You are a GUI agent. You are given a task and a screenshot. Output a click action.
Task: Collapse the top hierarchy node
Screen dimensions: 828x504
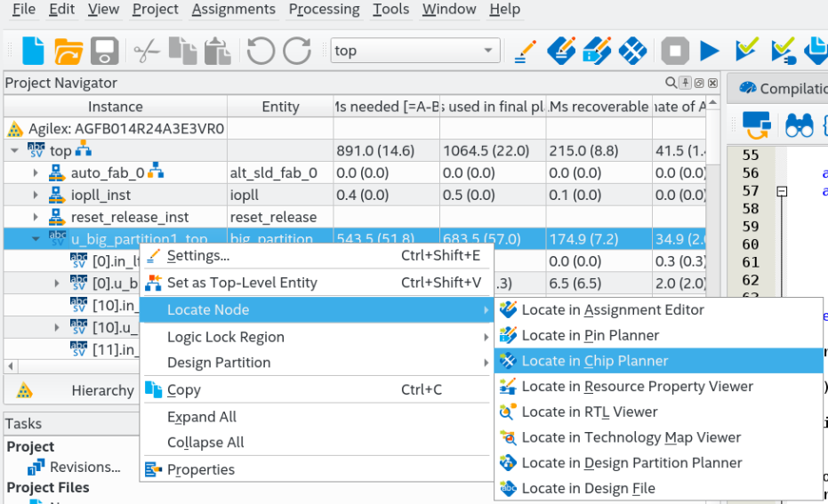(15, 151)
